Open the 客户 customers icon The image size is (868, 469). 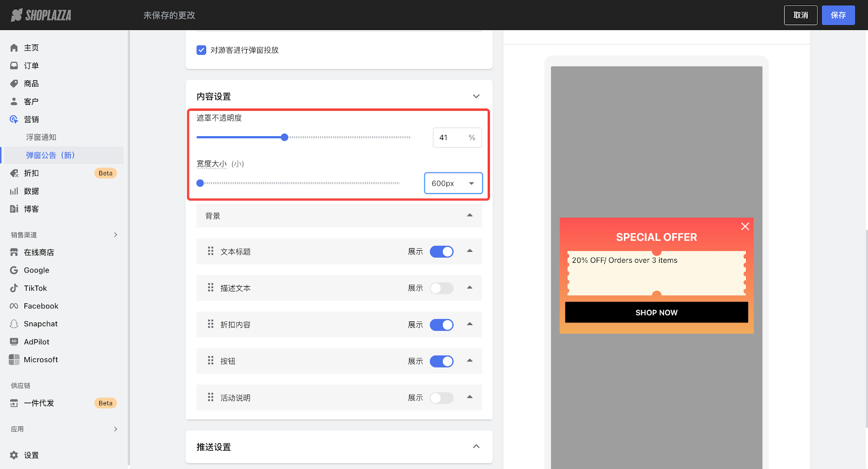14,102
